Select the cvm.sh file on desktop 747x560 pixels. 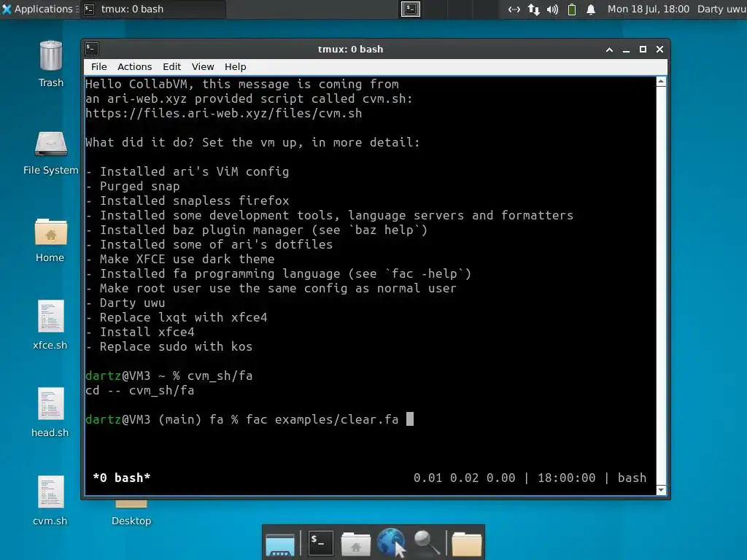coord(50,492)
